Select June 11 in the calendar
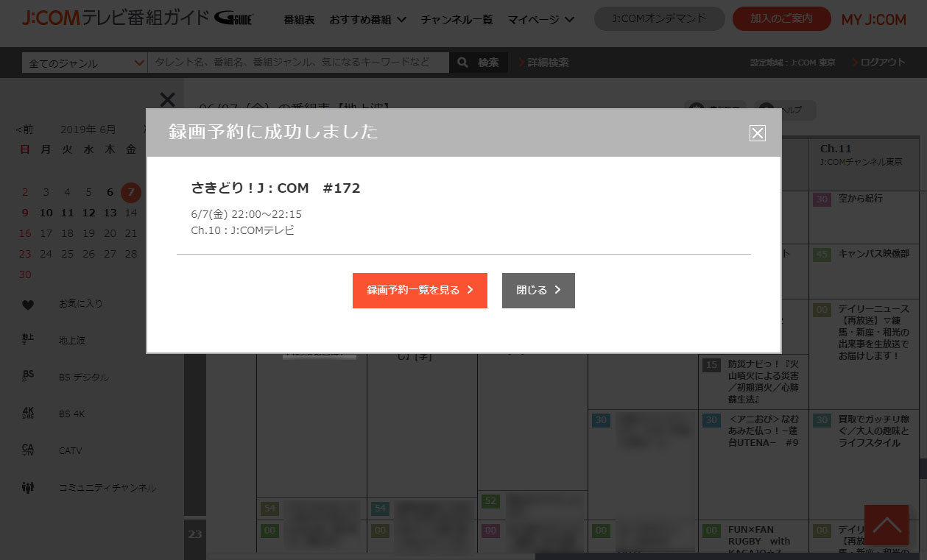The image size is (927, 560). point(68,213)
